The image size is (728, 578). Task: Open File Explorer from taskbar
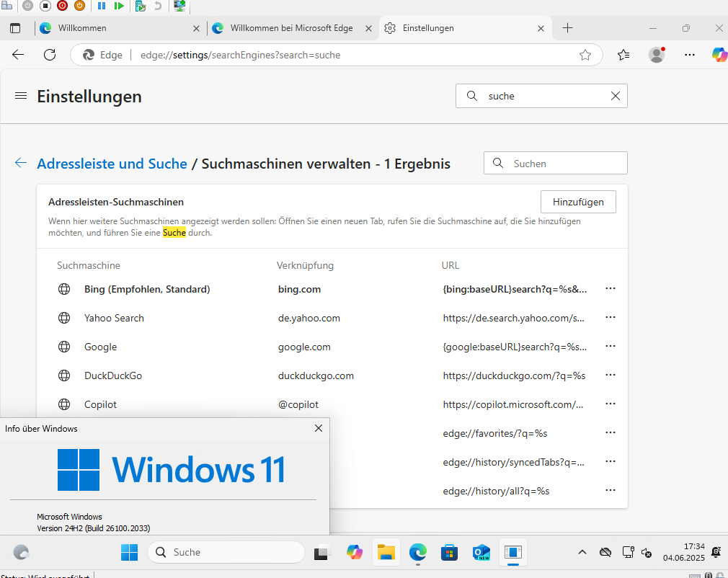(x=386, y=552)
